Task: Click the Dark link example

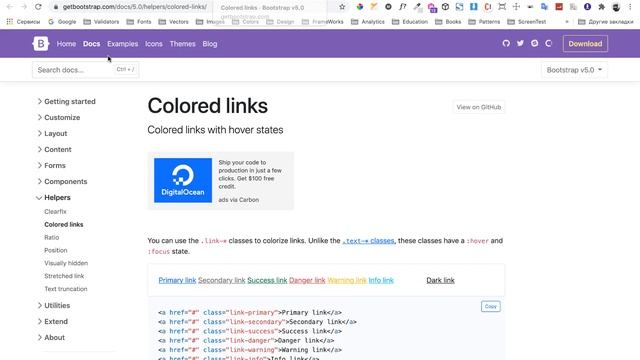Action: point(440,280)
